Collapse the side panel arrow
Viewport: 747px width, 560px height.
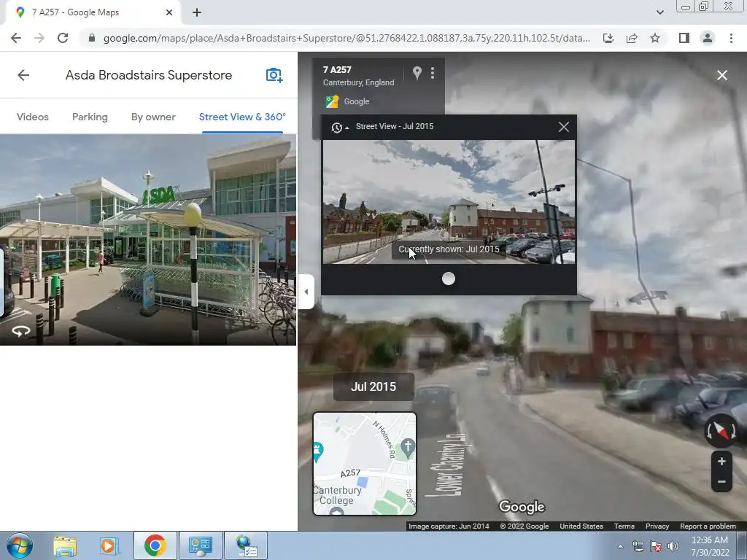pyautogui.click(x=306, y=292)
